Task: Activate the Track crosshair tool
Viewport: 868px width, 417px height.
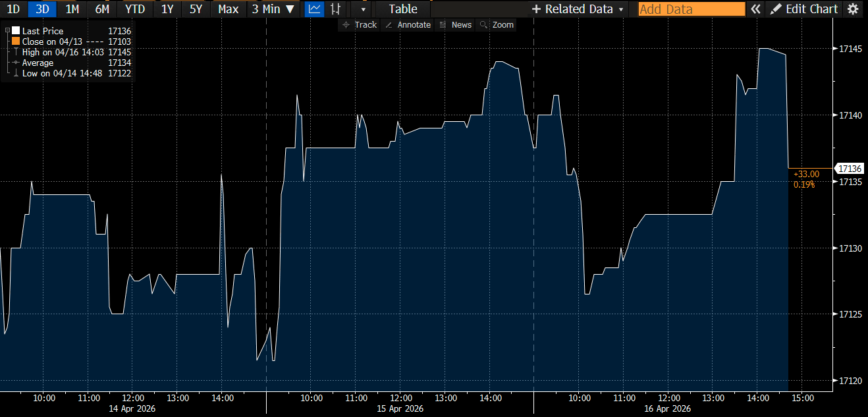Action: point(360,25)
